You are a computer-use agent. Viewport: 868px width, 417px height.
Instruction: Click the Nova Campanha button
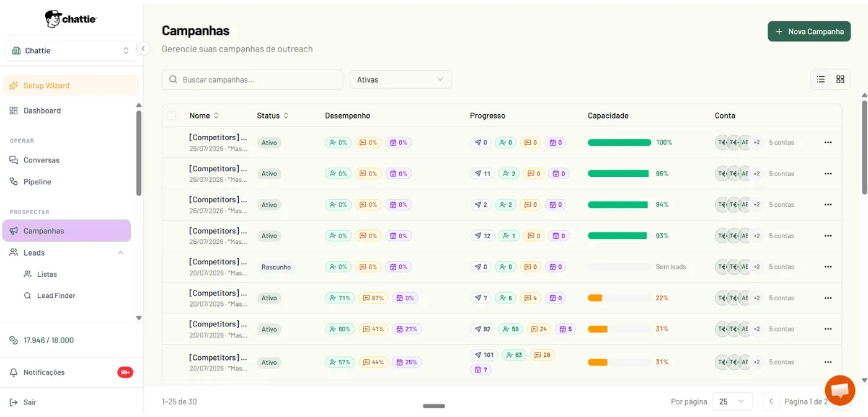click(809, 32)
